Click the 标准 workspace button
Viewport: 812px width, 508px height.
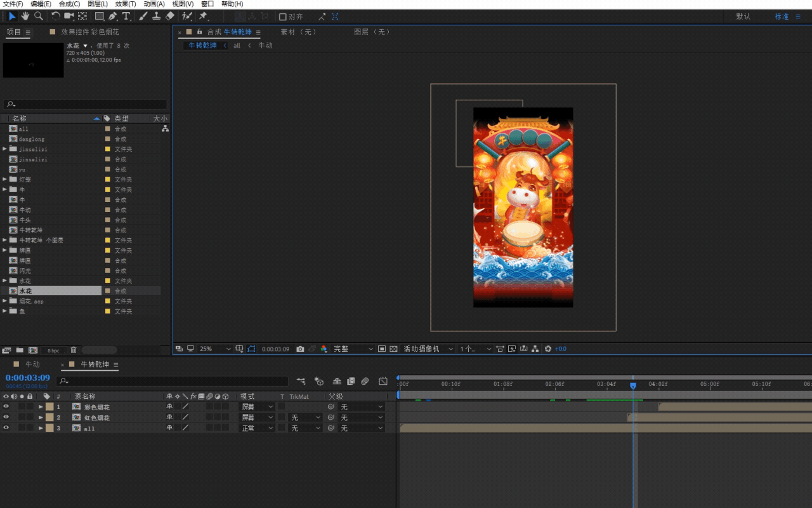coord(782,17)
